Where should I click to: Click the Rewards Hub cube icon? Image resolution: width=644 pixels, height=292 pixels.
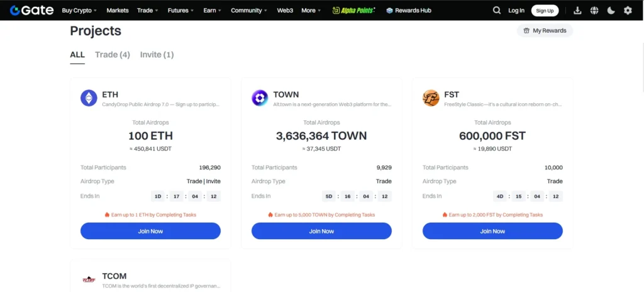[x=389, y=11]
